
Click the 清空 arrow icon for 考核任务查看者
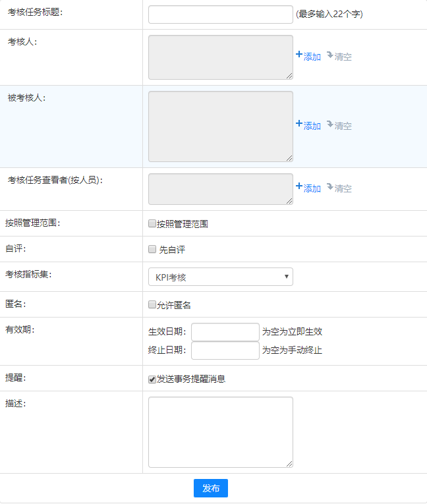(x=329, y=187)
